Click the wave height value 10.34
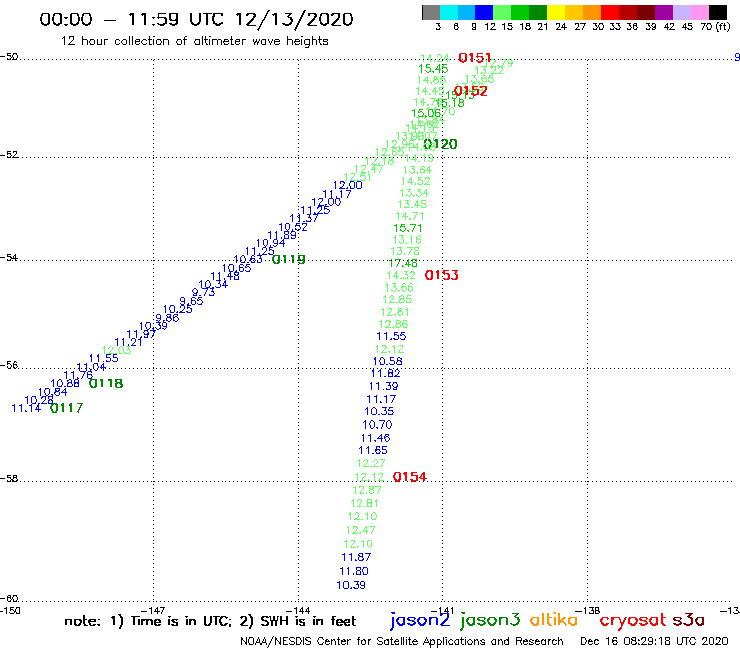Screen dimensions: 740x650 coord(213,285)
